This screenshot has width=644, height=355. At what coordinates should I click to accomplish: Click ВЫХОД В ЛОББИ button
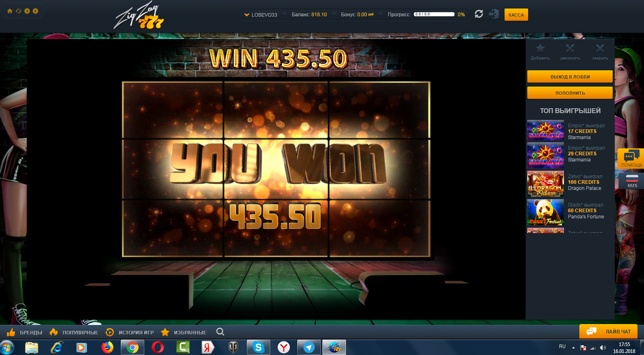pos(570,76)
